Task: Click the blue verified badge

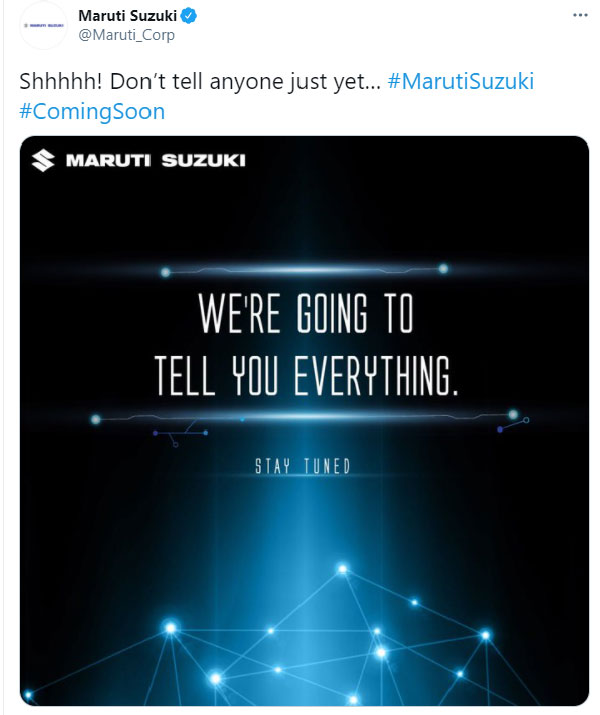Action: (187, 15)
